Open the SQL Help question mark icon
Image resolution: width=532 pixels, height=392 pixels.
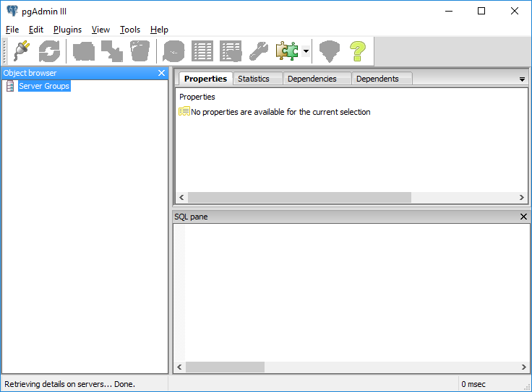pyautogui.click(x=358, y=51)
